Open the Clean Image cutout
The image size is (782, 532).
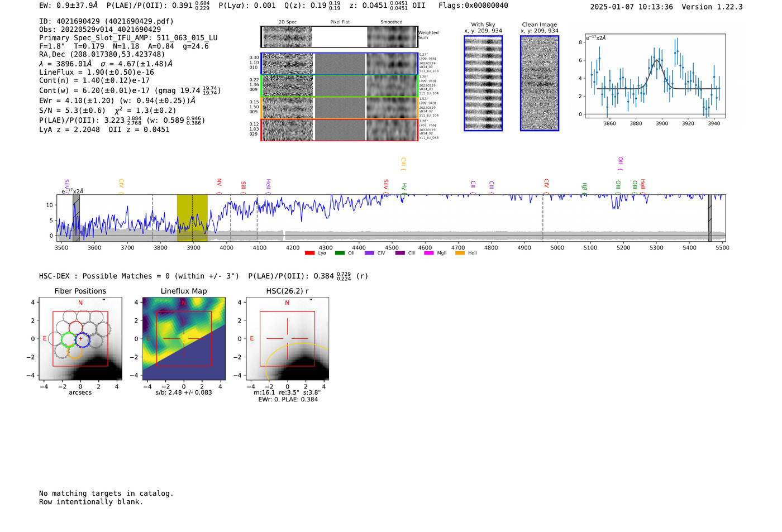(x=540, y=83)
